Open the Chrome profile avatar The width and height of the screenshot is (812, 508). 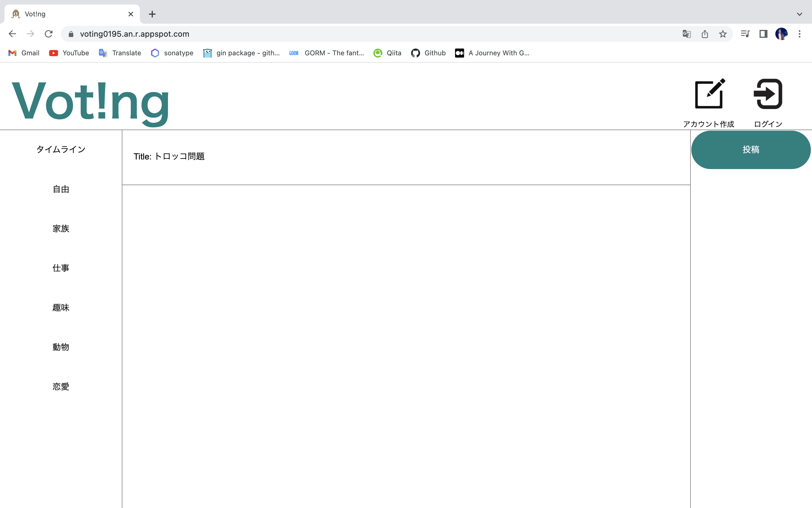pos(782,34)
